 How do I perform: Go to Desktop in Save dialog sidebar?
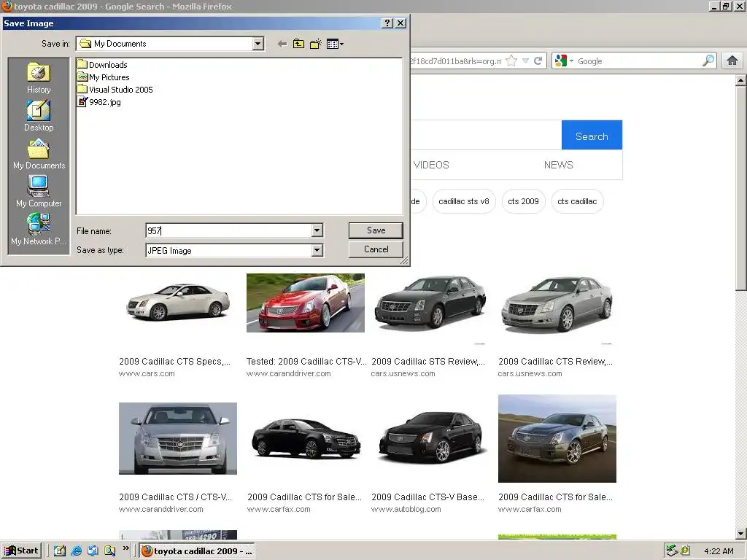(x=39, y=116)
